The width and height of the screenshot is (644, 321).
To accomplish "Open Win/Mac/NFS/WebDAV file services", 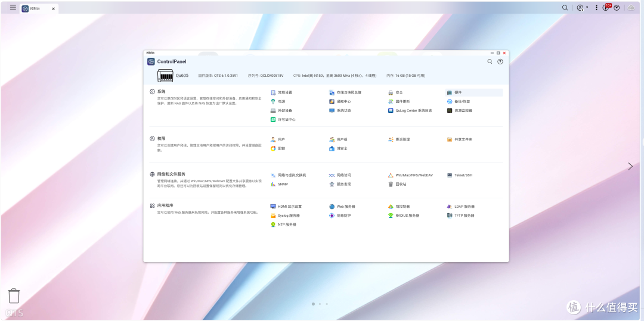I will click(x=411, y=175).
